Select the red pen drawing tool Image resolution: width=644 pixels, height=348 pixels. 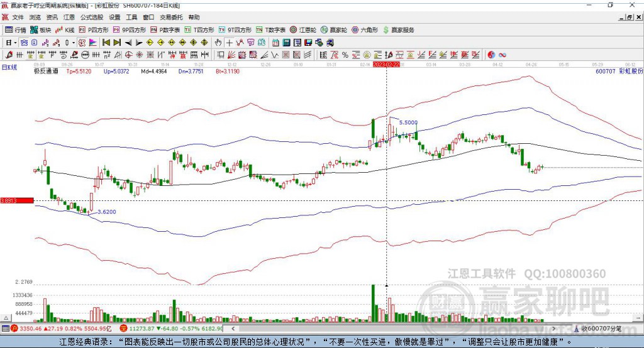click(x=9, y=55)
